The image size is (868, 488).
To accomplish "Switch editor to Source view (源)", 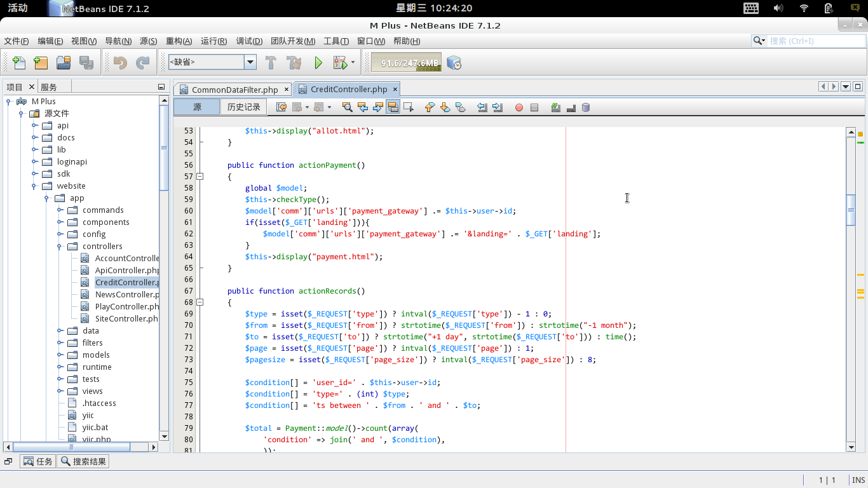I will point(197,107).
